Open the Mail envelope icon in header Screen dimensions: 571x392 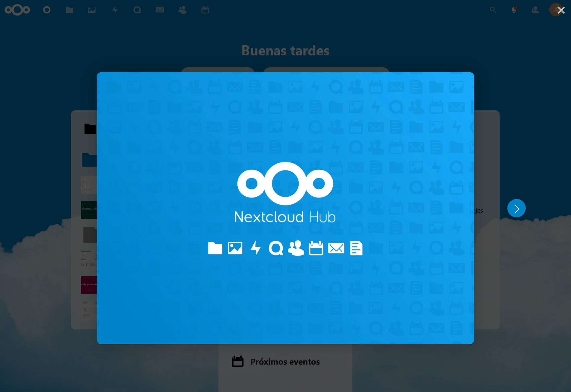(x=160, y=10)
